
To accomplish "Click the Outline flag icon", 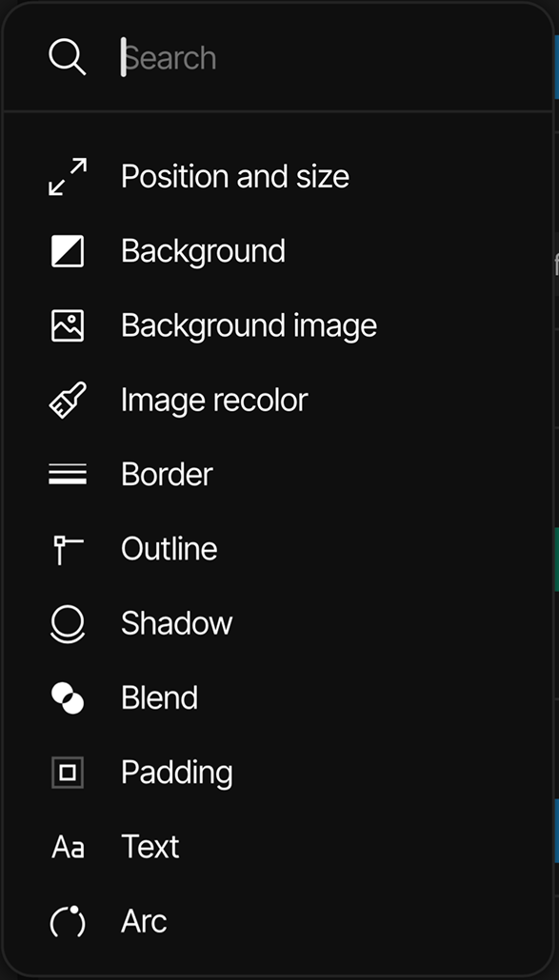I will [67, 547].
